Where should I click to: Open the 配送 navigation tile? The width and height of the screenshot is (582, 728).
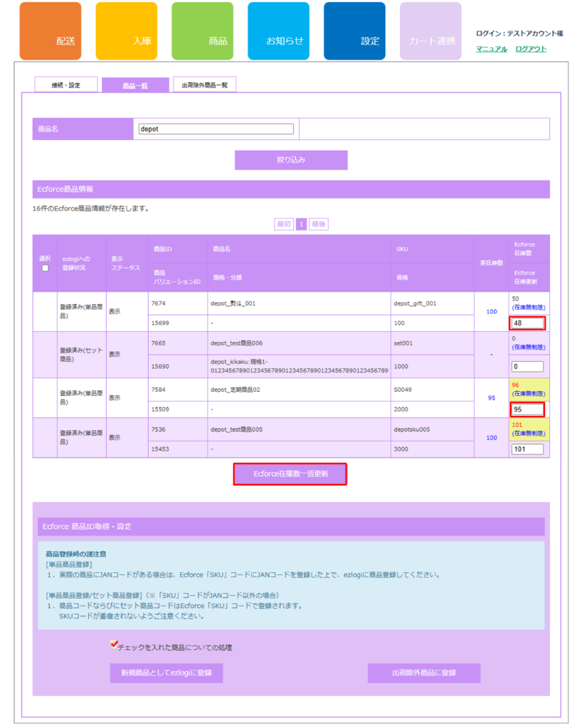pos(50,31)
